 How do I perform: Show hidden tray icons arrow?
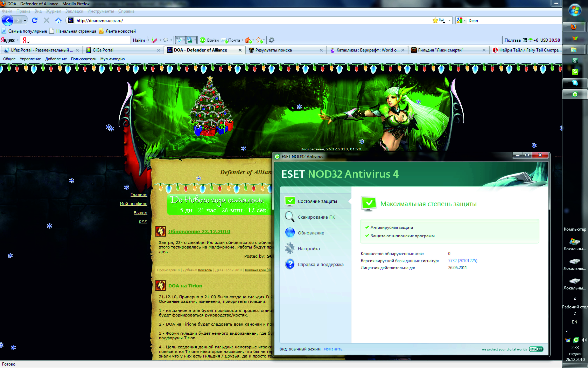tap(567, 331)
